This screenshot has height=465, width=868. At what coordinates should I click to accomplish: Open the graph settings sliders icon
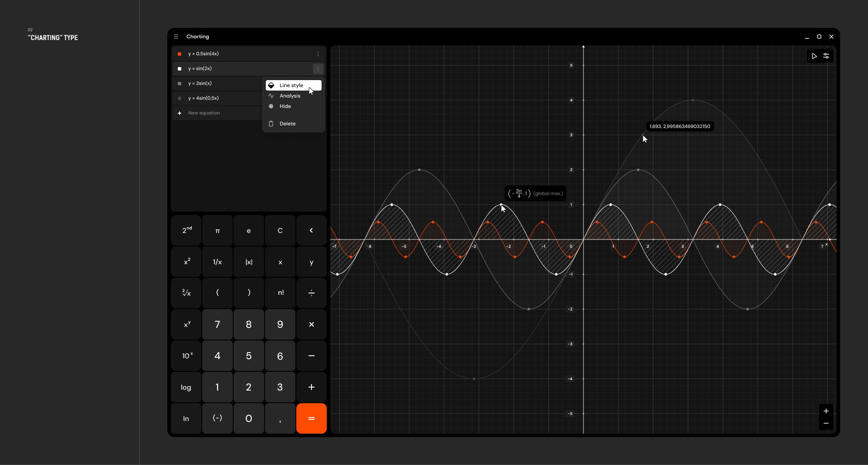point(826,56)
